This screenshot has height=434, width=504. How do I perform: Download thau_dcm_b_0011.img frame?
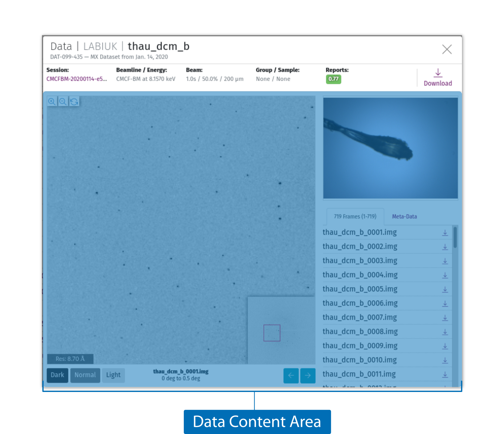445,374
